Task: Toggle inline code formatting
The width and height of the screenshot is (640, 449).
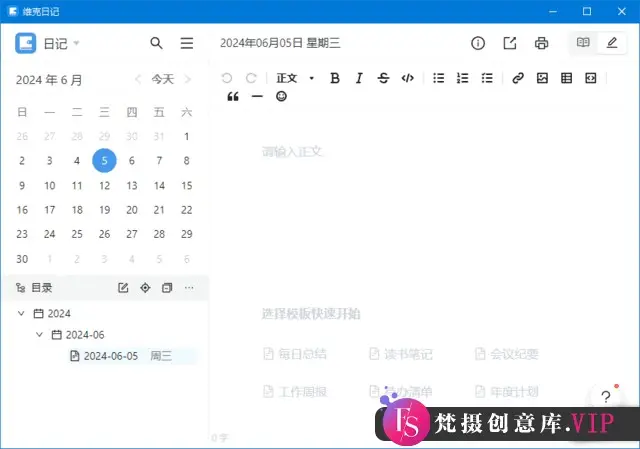Action: click(x=408, y=78)
